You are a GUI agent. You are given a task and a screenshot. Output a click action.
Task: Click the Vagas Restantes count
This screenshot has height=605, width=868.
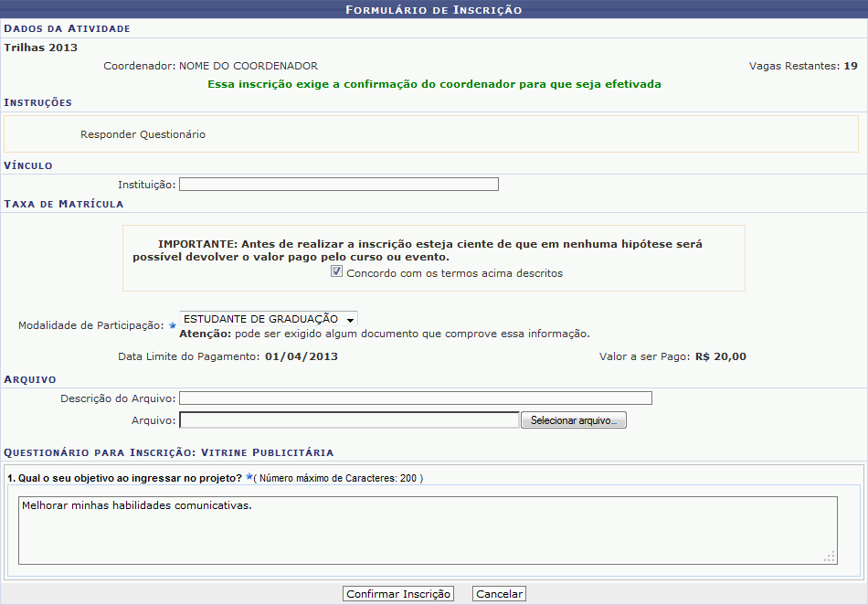pos(850,66)
